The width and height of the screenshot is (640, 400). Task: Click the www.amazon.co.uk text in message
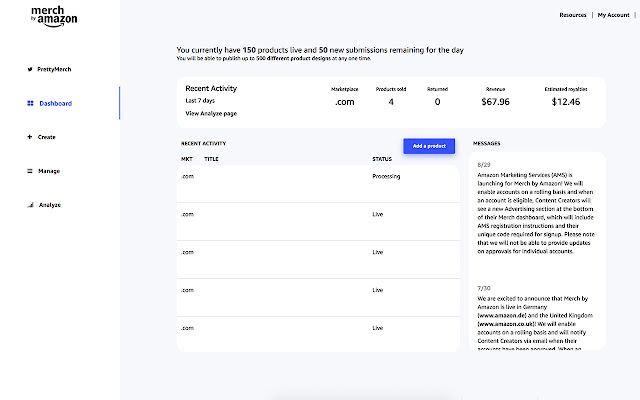(506, 324)
